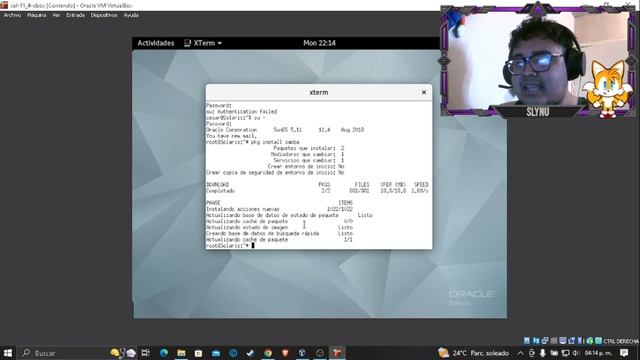Click the SLYNU webcam overlay name label
Screen dimensions: 640x360
click(x=538, y=111)
